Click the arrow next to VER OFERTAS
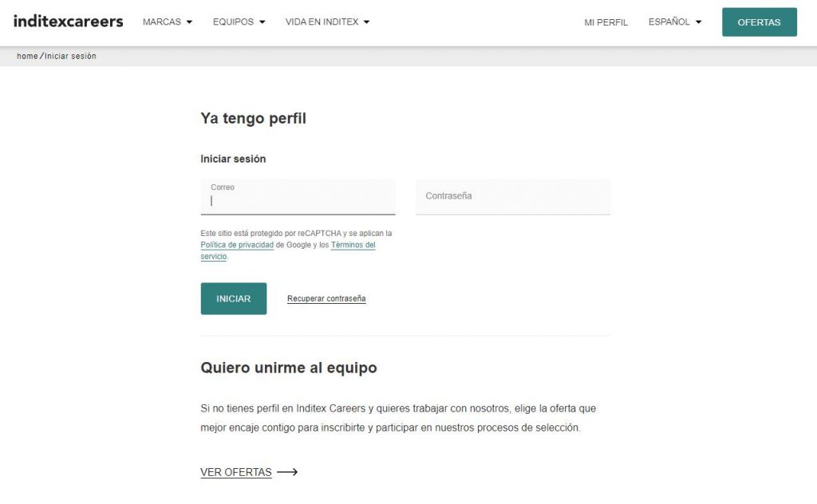The height and width of the screenshot is (504, 817). 287,472
